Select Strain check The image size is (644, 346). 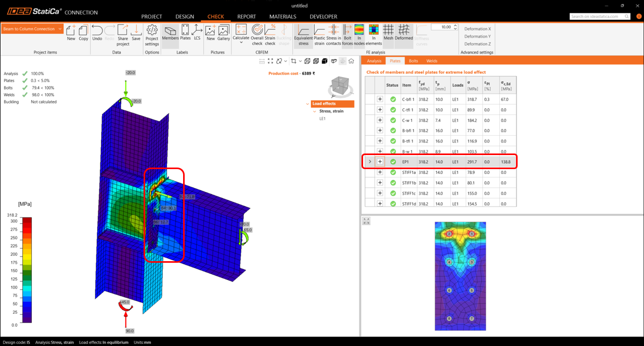click(270, 35)
